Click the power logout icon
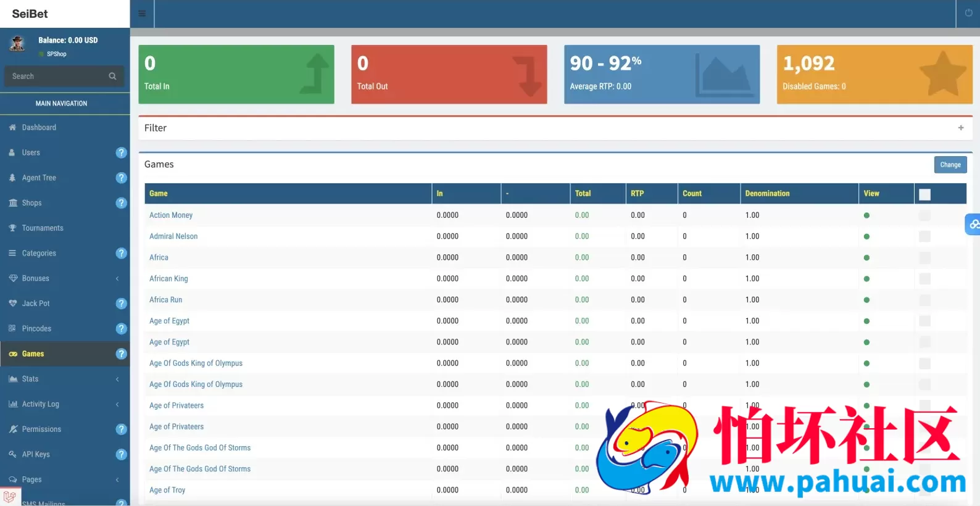Screen dimensions: 980x506 tap(968, 13)
